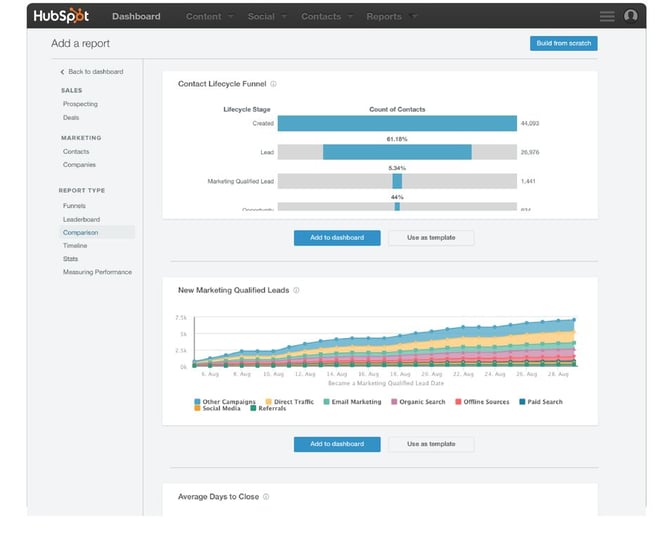Click the user profile avatar icon
Viewport: 669px width, 540px height.
point(630,16)
